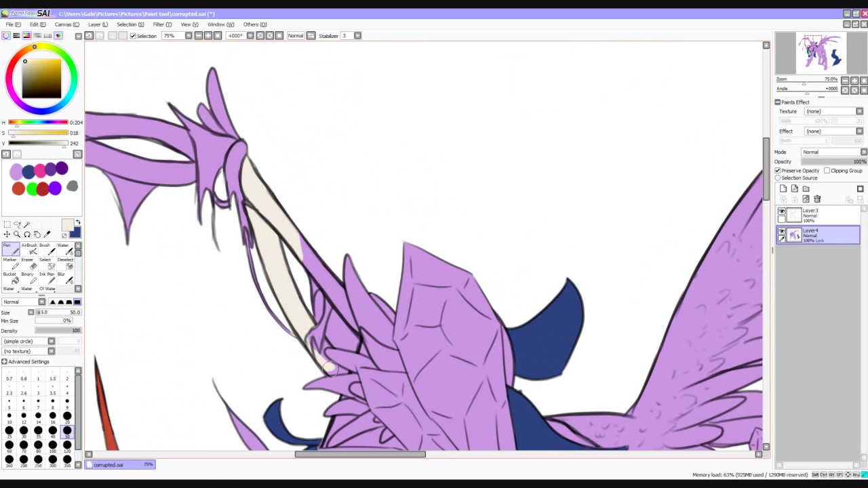Image resolution: width=868 pixels, height=488 pixels.
Task: Activate the move layer tool
Action: pyautogui.click(x=7, y=235)
